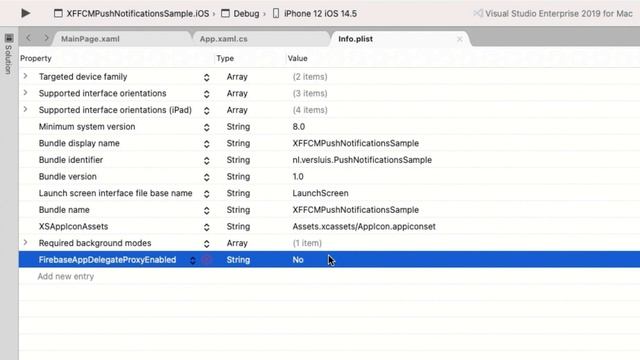Viewport: 640px width, 360px height.
Task: Expand Supported interface orientations (iPad) row
Action: click(x=25, y=109)
